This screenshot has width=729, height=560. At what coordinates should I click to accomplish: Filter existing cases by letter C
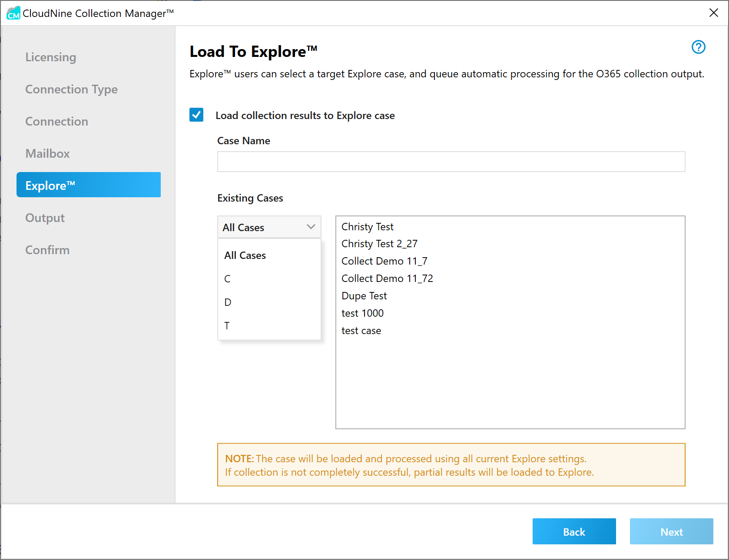pos(269,279)
